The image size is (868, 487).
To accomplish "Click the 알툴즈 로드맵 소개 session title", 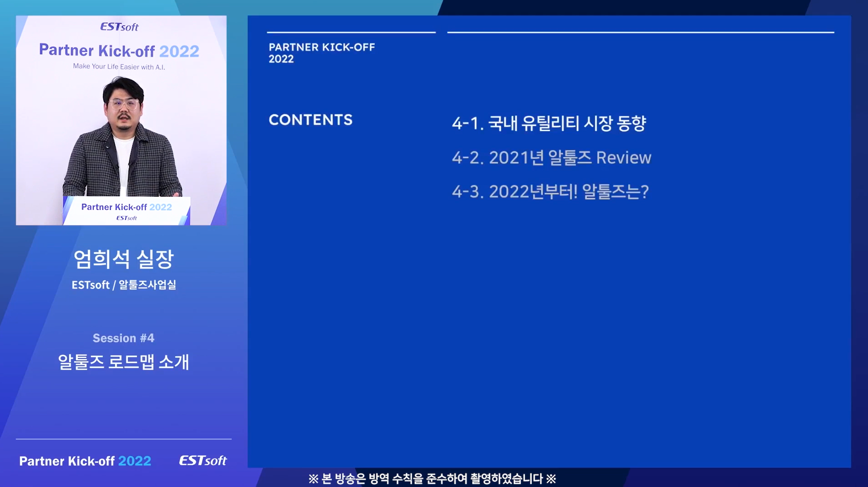I will 123,362.
